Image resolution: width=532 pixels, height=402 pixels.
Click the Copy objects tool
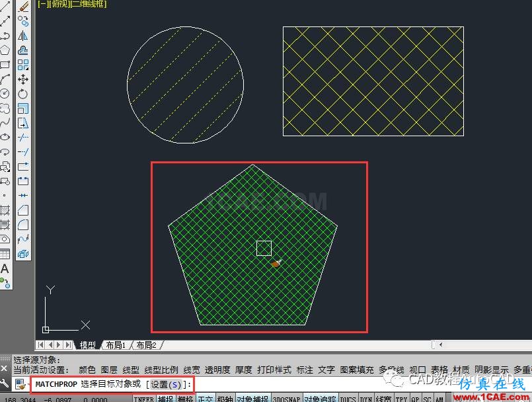pos(23,21)
